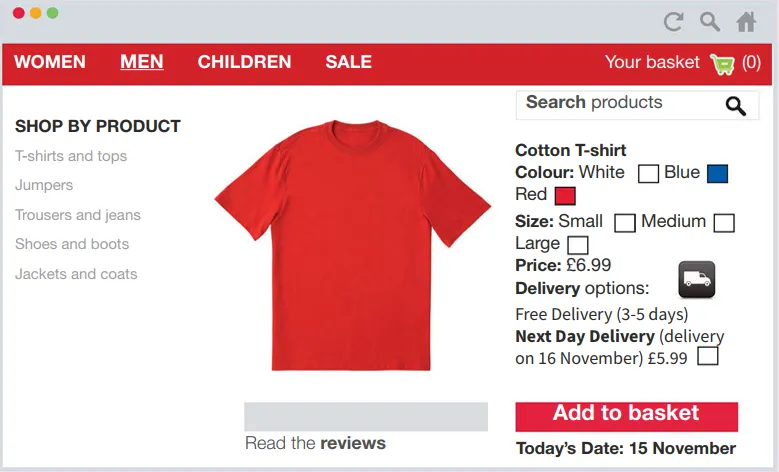Screen dimensions: 779x472
Task: Open the Read the reviews link
Action: 315,443
